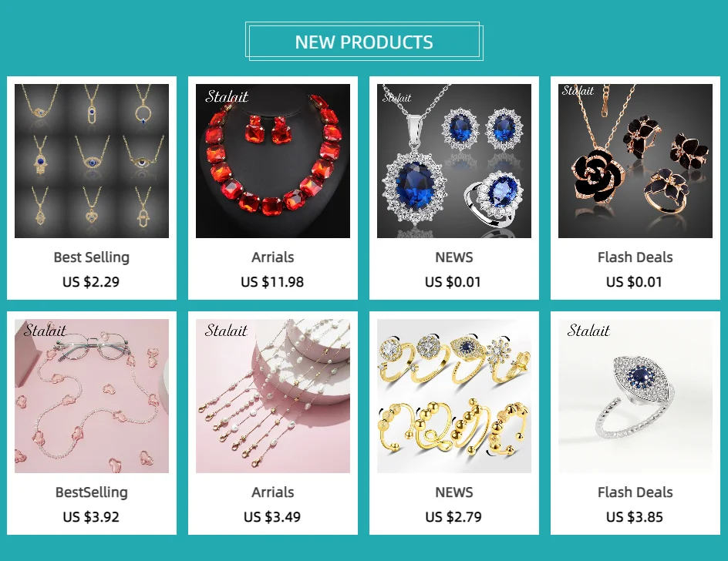Select the silver evil eye ring image

click(635, 396)
